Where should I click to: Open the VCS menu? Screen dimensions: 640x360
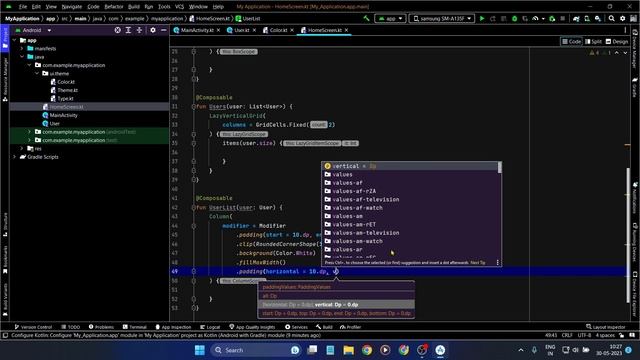point(179,7)
